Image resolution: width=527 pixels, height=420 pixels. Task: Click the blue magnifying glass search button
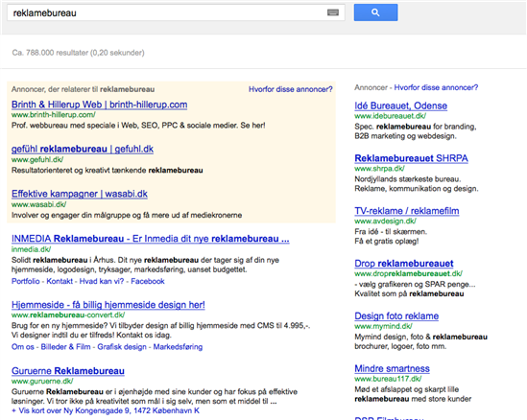[375, 12]
